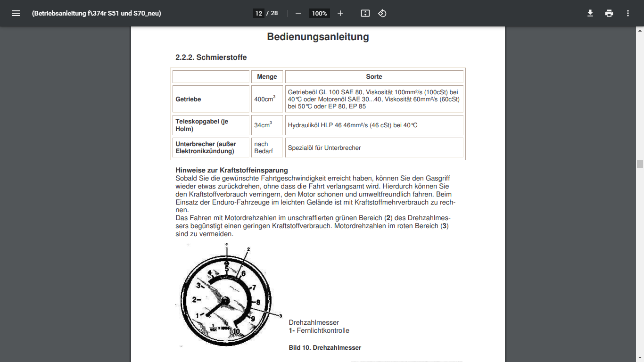Click the 100% zoom level field
The image size is (644, 362).
tap(319, 13)
